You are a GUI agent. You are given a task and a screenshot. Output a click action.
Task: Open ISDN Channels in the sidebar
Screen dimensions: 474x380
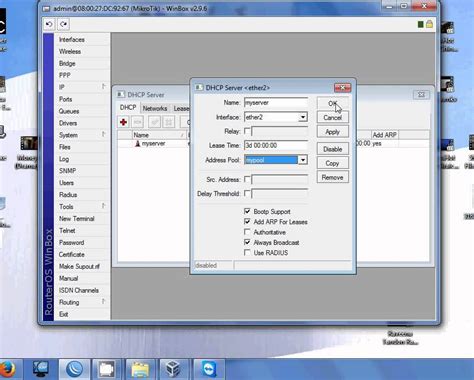tap(79, 291)
